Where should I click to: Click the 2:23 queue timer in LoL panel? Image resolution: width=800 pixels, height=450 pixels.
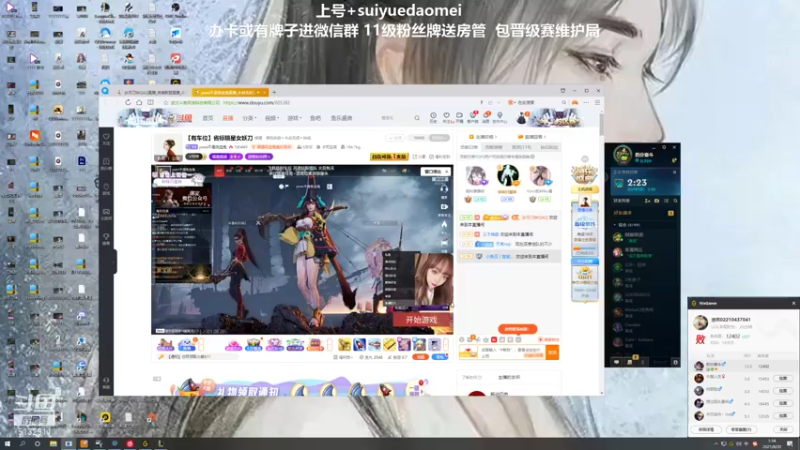[x=637, y=183]
